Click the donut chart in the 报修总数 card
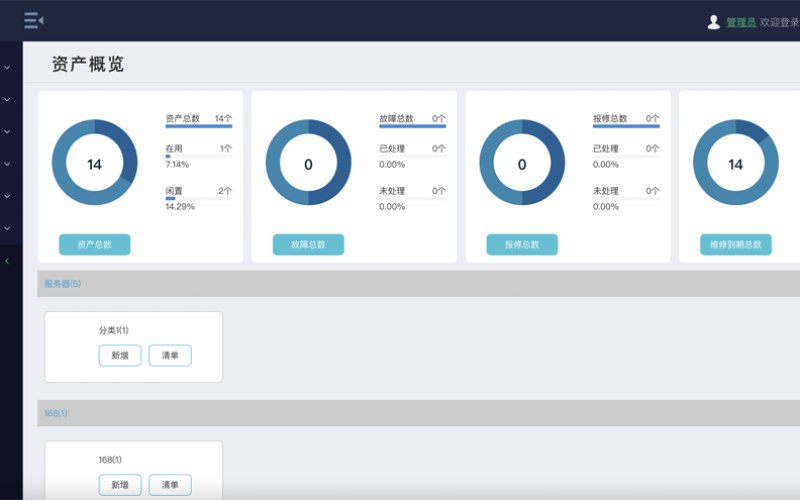 click(522, 162)
